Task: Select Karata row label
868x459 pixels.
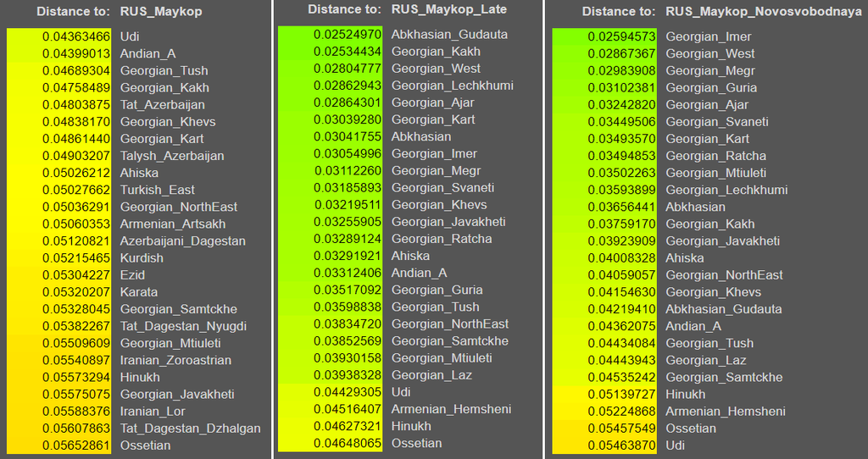Action: (x=139, y=292)
